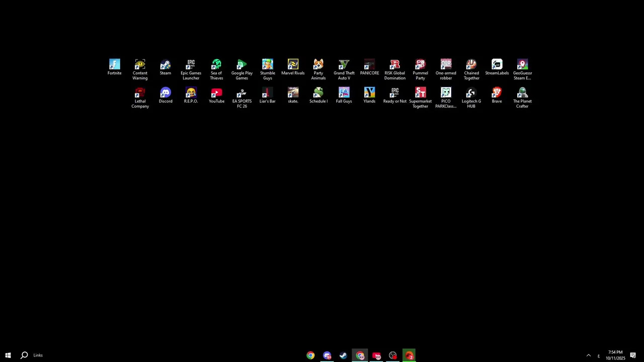Viewport: 644px width, 362px height.
Task: Open the RISK Global Domination shortcut
Action: [395, 69]
